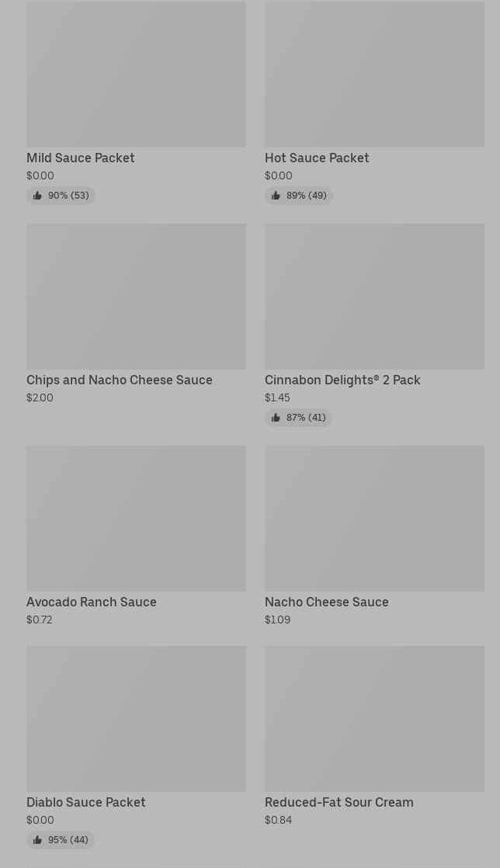Select Chips and Nacho Cheese Sauce image
This screenshot has width=500, height=868.
click(x=136, y=297)
